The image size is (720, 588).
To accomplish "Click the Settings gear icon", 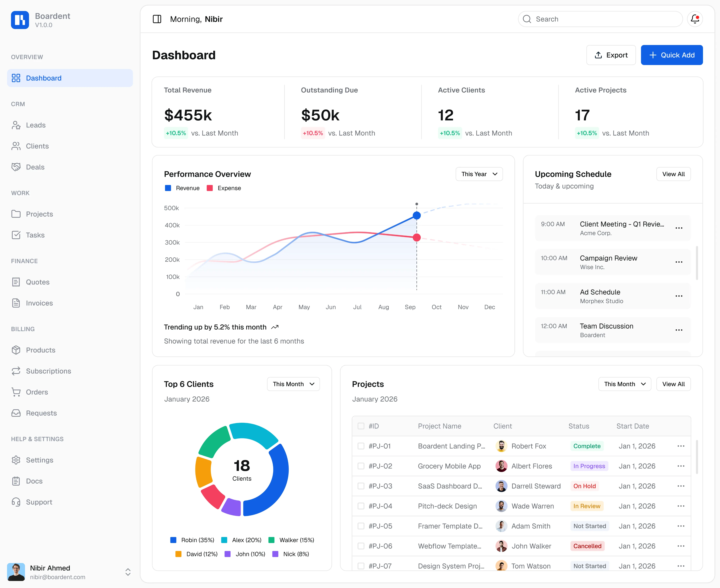I will point(16,460).
